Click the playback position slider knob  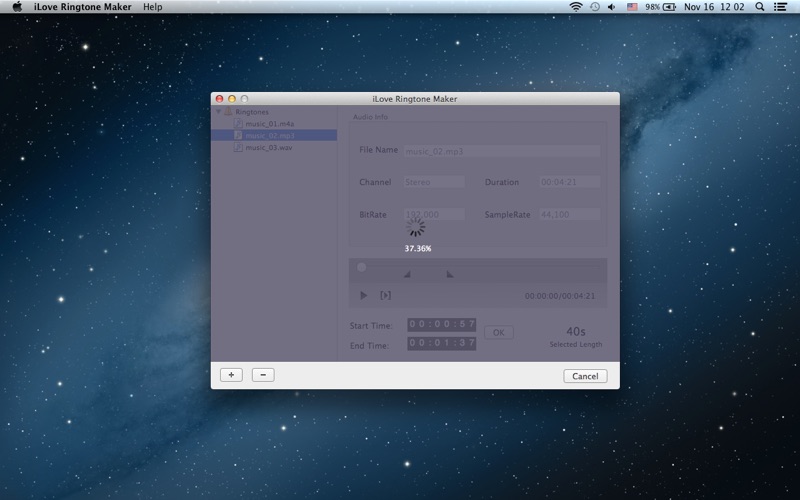point(361,267)
